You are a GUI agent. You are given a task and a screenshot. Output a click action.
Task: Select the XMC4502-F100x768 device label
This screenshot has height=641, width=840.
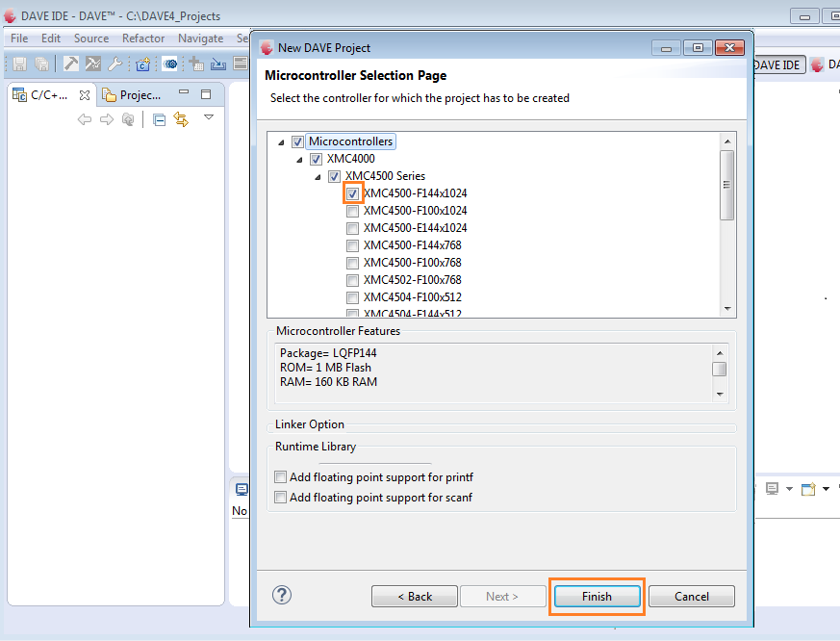pyautogui.click(x=413, y=280)
